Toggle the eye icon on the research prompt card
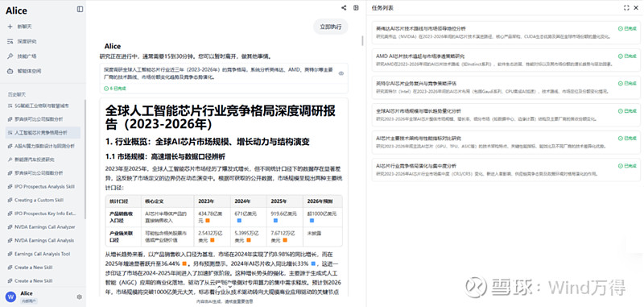 click(341, 73)
